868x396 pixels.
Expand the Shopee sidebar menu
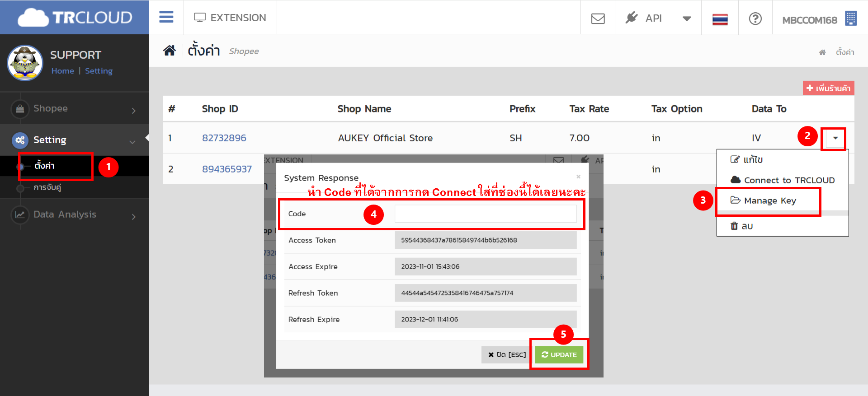(75, 108)
